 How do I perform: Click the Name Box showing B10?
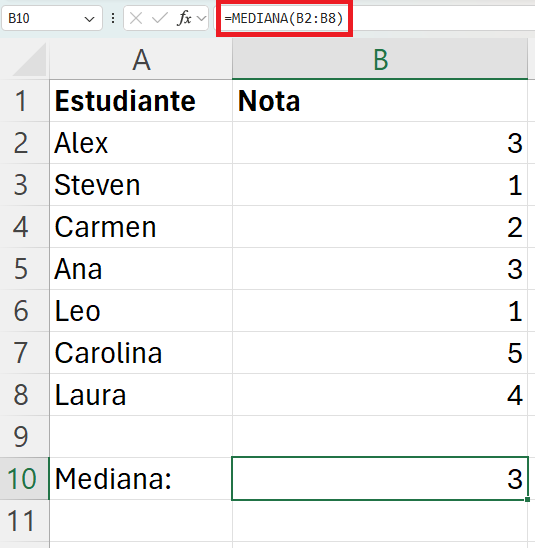click(52, 18)
